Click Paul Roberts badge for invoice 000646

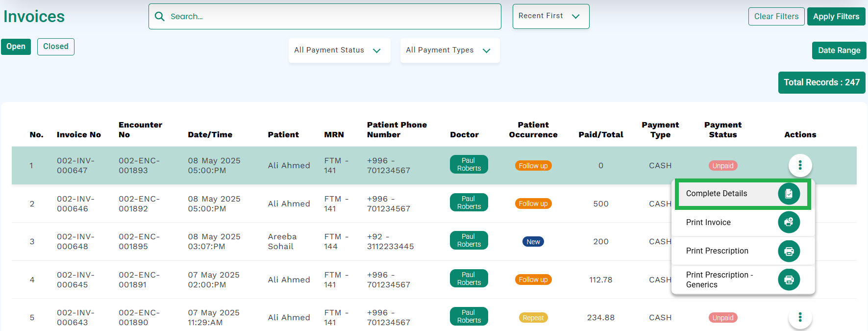[x=469, y=203]
